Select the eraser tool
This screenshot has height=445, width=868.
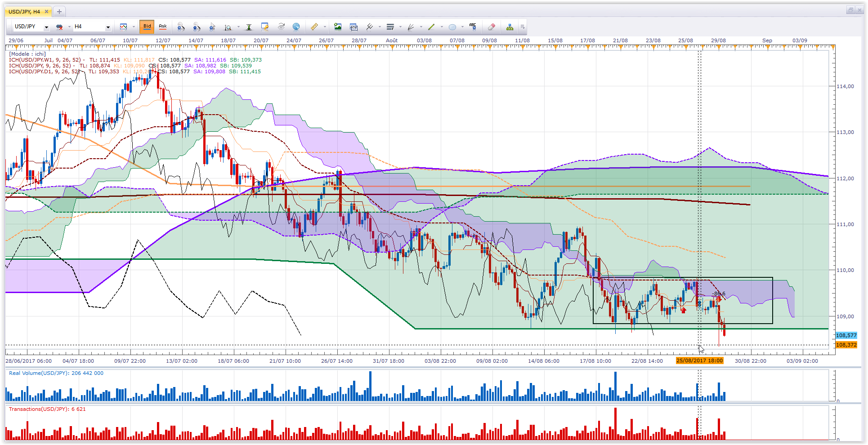coord(492,27)
